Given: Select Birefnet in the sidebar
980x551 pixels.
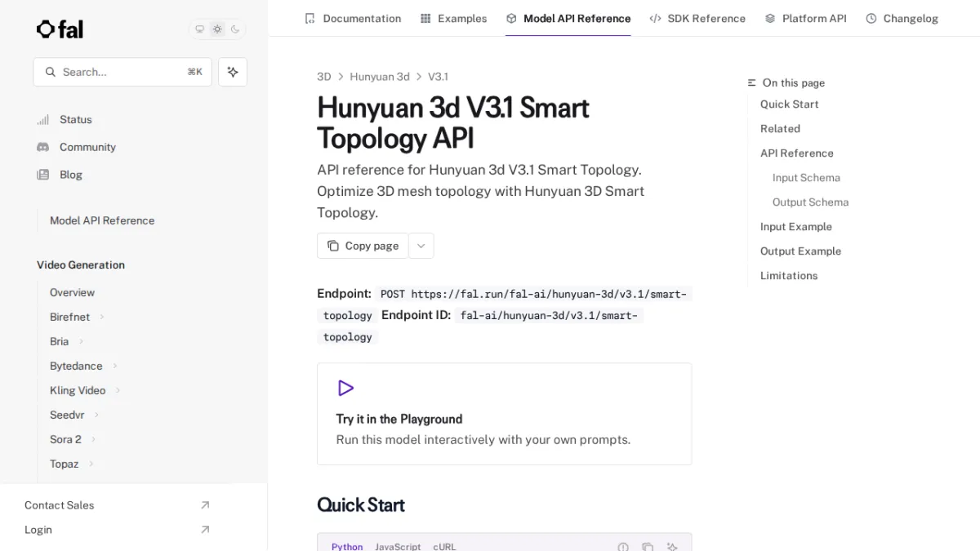Looking at the screenshot, I should (x=69, y=317).
